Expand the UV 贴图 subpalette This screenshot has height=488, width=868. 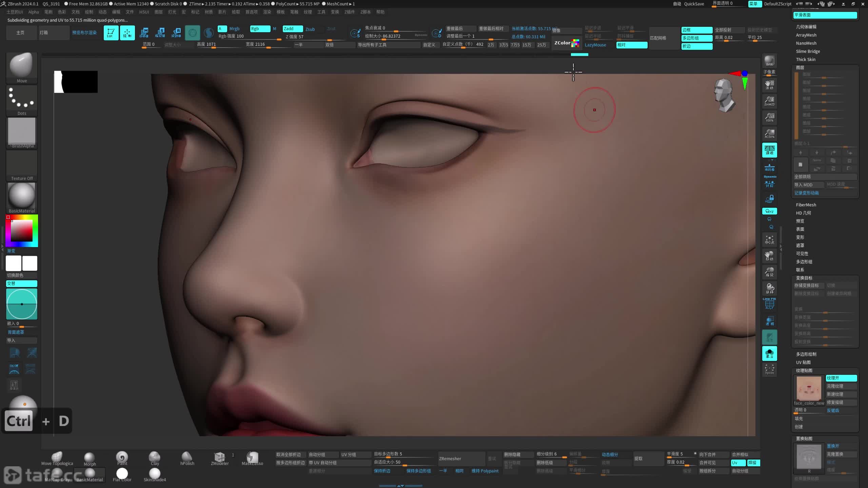803,362
